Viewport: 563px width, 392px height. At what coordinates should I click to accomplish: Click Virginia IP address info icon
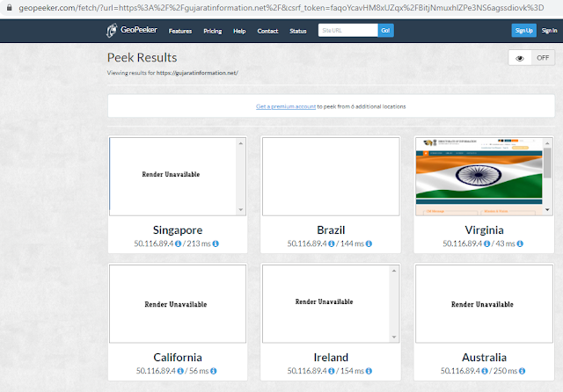486,243
